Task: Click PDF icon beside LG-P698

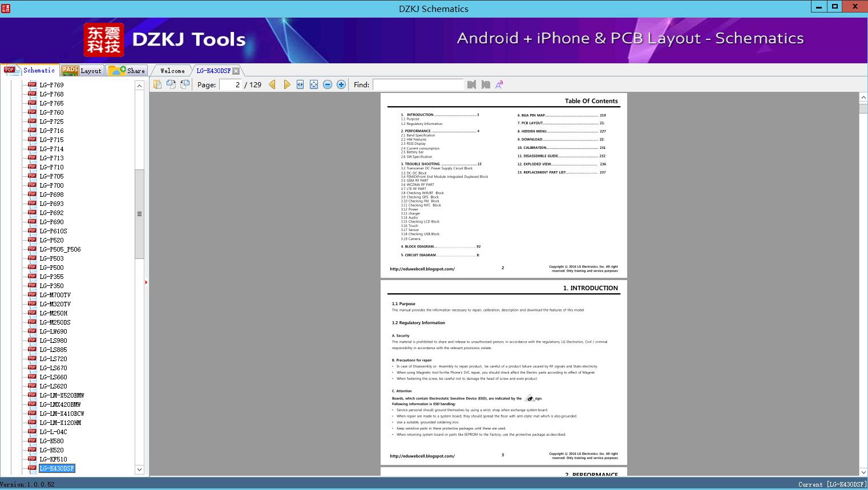Action: tap(32, 194)
